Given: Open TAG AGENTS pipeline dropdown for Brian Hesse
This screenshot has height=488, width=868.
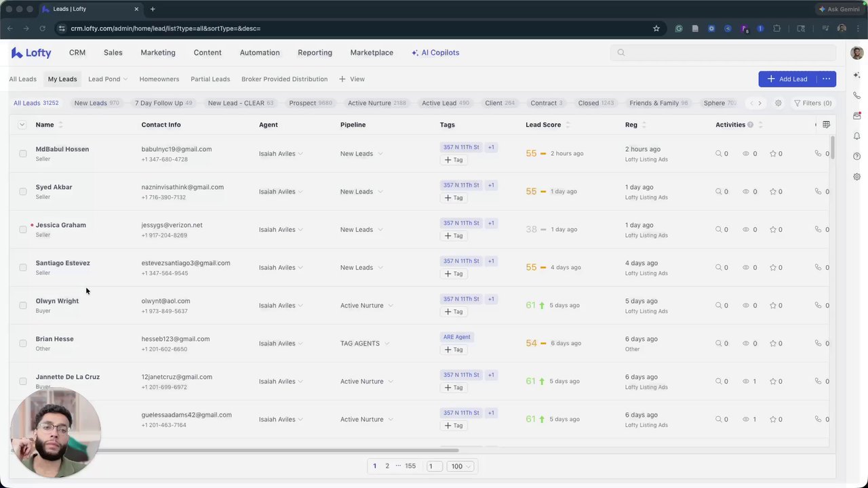Looking at the screenshot, I should (365, 344).
